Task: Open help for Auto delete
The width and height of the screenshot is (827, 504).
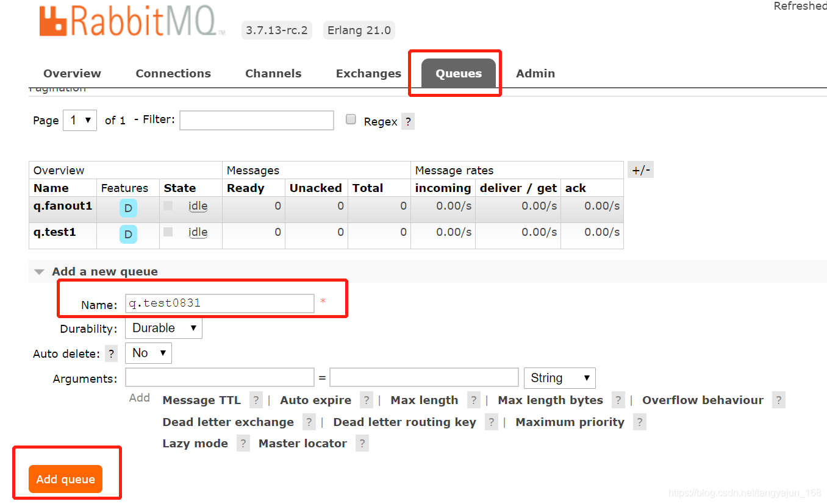Action: point(111,353)
